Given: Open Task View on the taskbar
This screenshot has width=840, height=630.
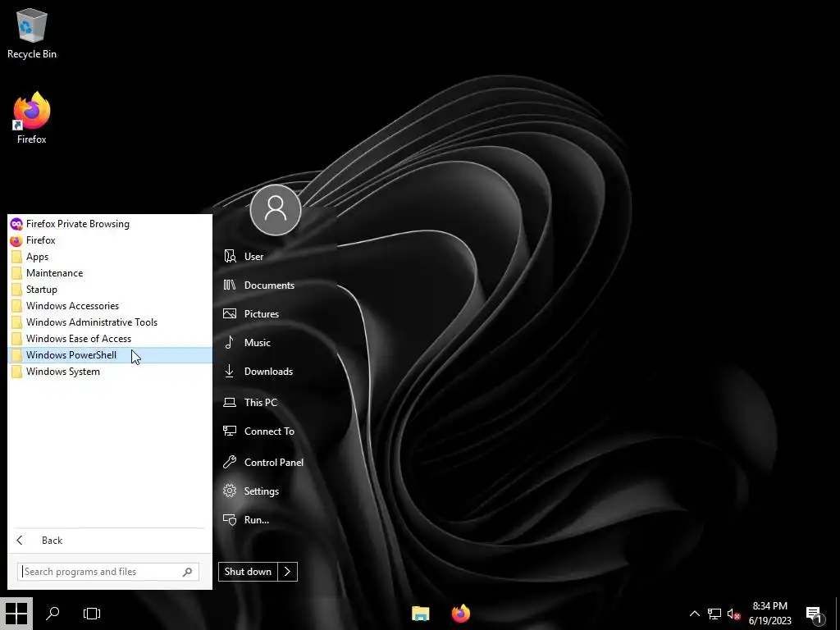Looking at the screenshot, I should point(92,614).
